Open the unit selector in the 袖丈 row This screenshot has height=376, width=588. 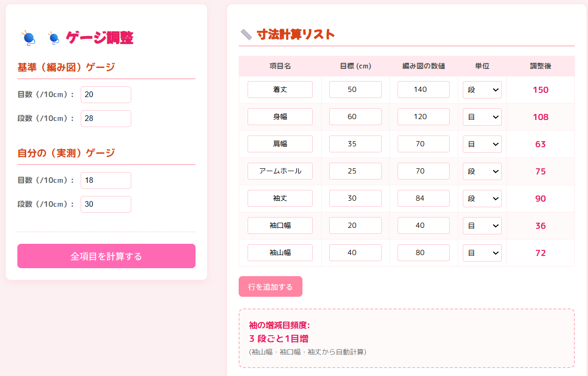tap(482, 198)
